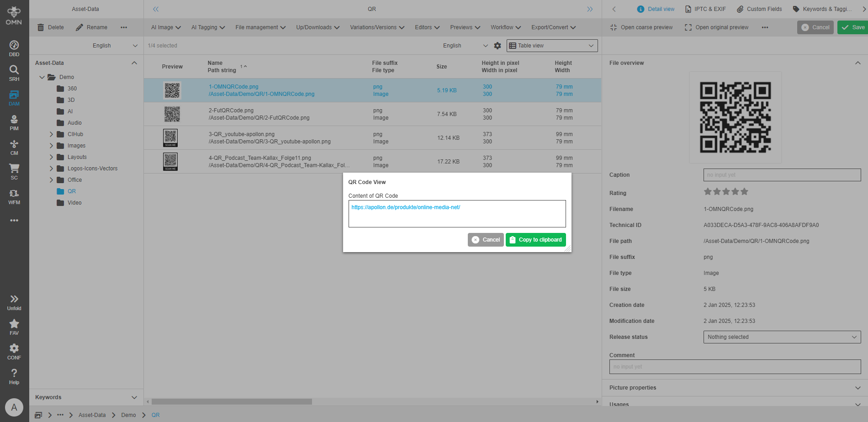Click the Delete trash icon
This screenshot has height=422, width=868.
point(41,27)
